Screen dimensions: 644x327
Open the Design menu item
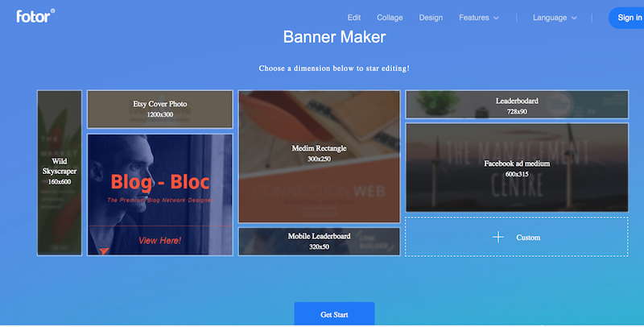[431, 18]
